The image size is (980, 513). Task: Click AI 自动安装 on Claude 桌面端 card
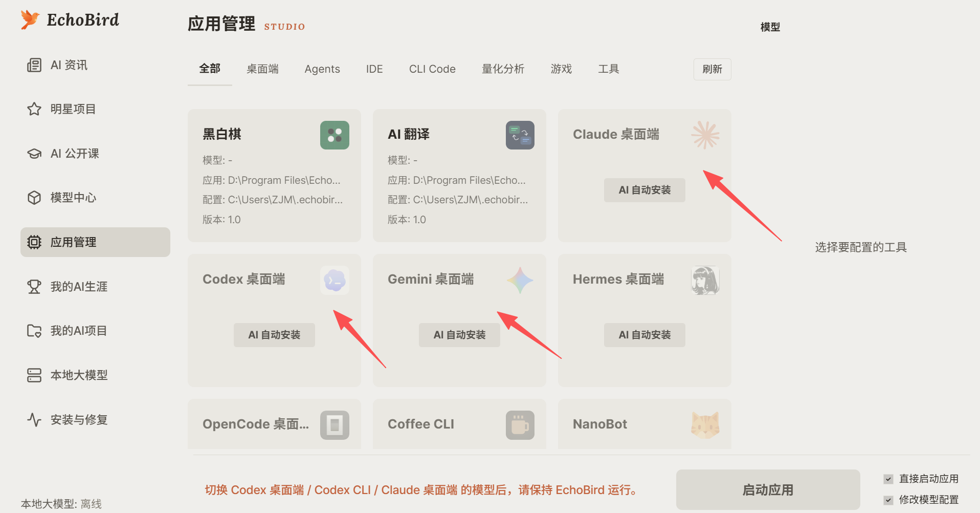click(644, 190)
